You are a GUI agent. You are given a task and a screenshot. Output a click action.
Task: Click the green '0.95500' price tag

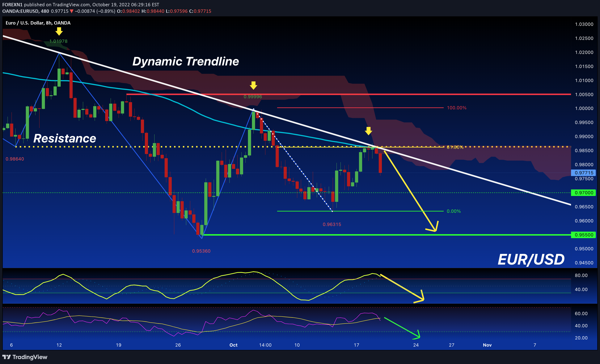coord(583,235)
